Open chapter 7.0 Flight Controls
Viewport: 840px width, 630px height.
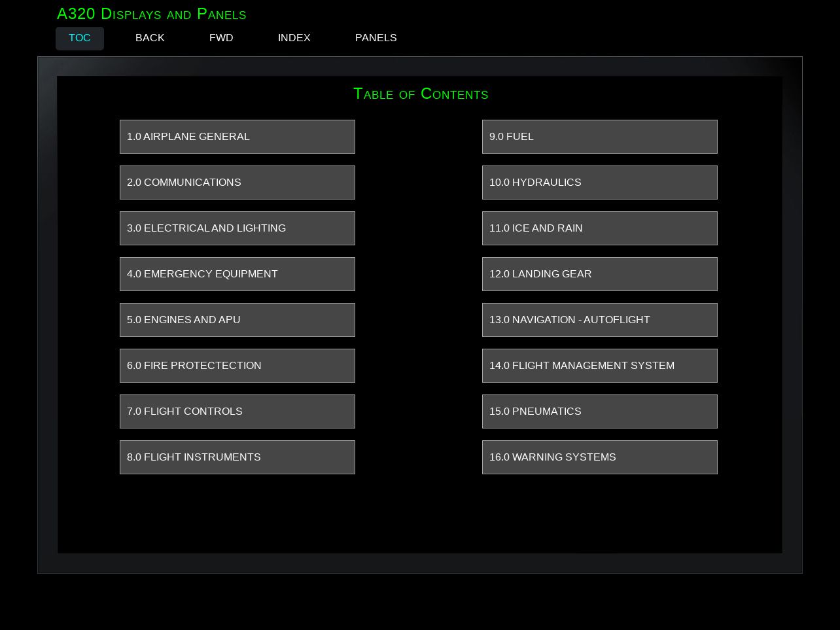pyautogui.click(x=237, y=411)
